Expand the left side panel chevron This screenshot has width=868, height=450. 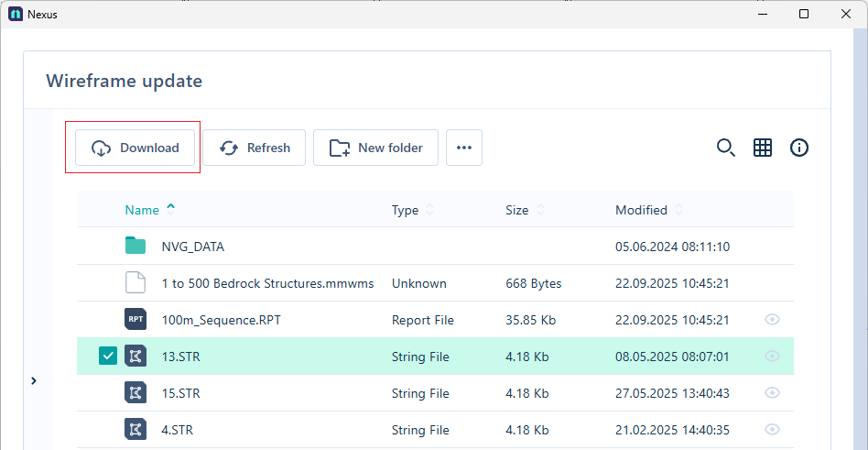(x=34, y=380)
